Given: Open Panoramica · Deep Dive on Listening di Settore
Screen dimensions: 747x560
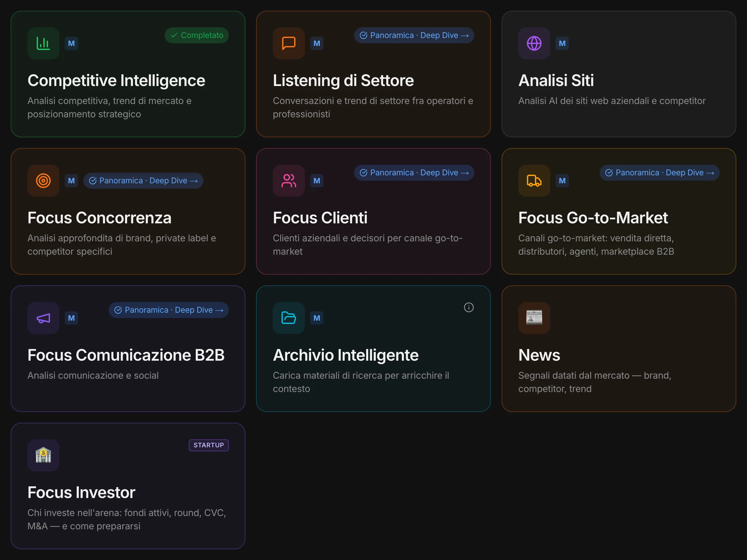Looking at the screenshot, I should coord(414,35).
